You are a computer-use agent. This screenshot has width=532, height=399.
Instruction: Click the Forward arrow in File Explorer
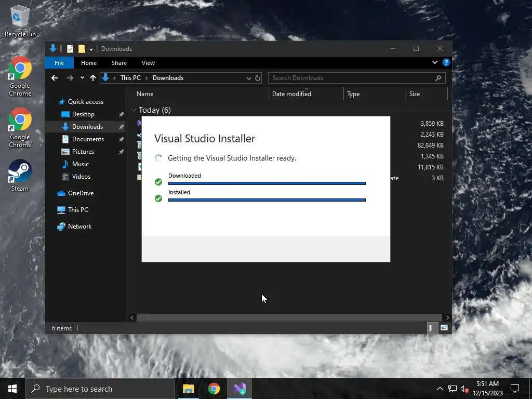pyautogui.click(x=70, y=78)
